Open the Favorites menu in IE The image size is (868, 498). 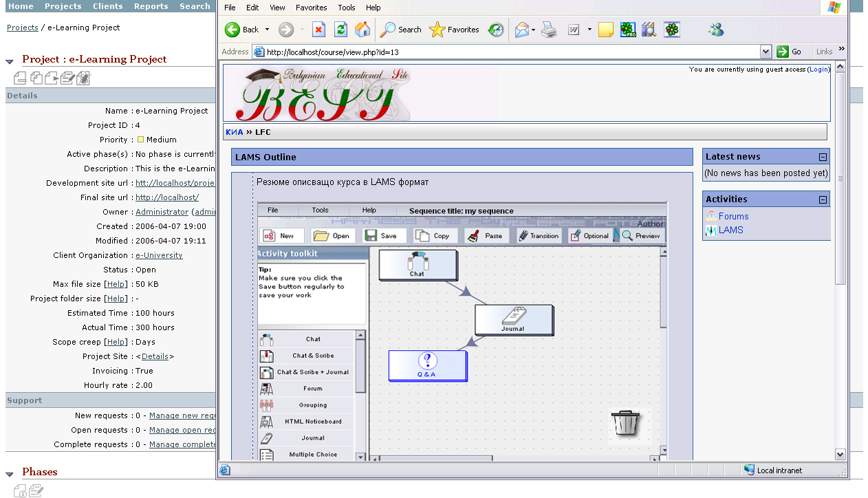311,8
